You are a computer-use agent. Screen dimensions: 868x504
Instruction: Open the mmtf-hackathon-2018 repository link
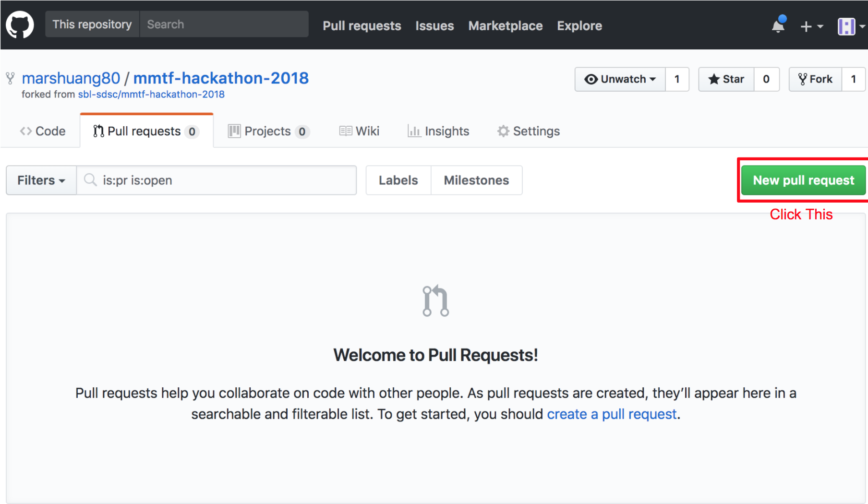click(221, 78)
